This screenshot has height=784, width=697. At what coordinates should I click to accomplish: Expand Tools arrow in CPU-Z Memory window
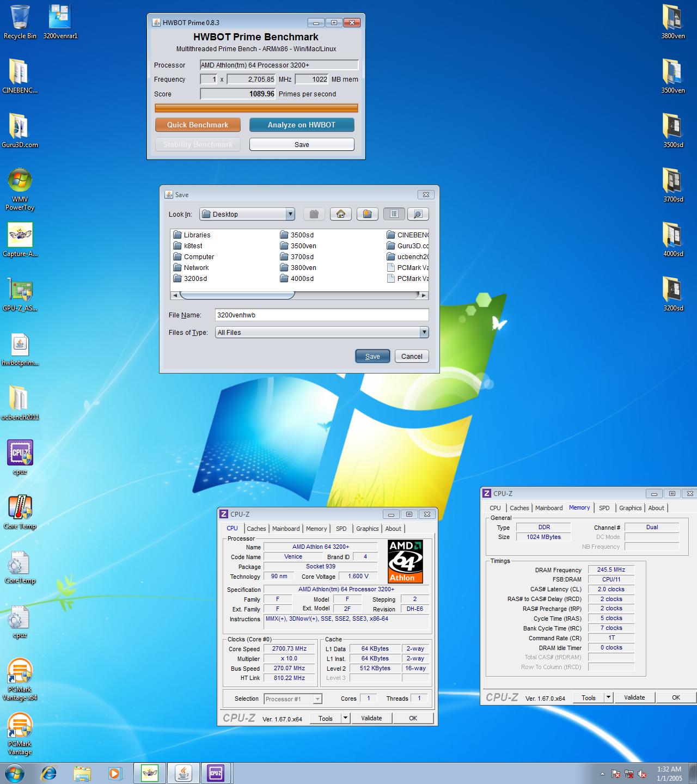[609, 697]
